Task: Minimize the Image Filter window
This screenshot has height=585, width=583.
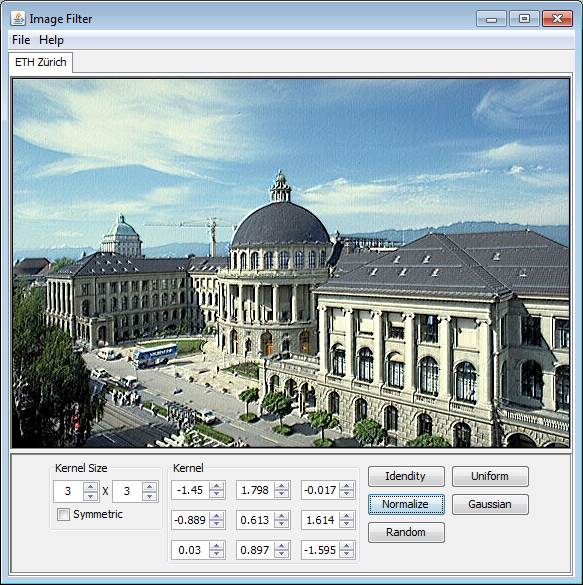Action: click(x=491, y=19)
